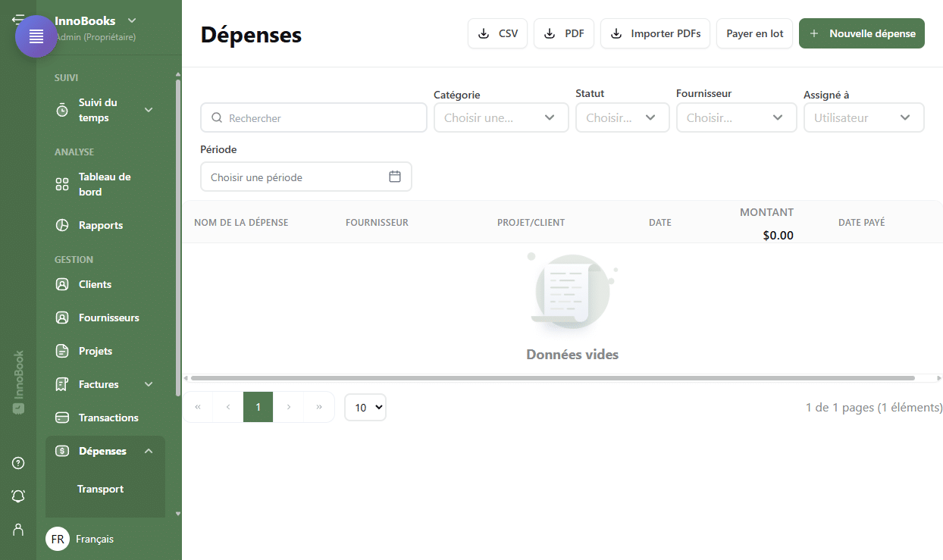Click the Tableau de bord grid icon
The width and height of the screenshot is (943, 560).
pos(62,184)
